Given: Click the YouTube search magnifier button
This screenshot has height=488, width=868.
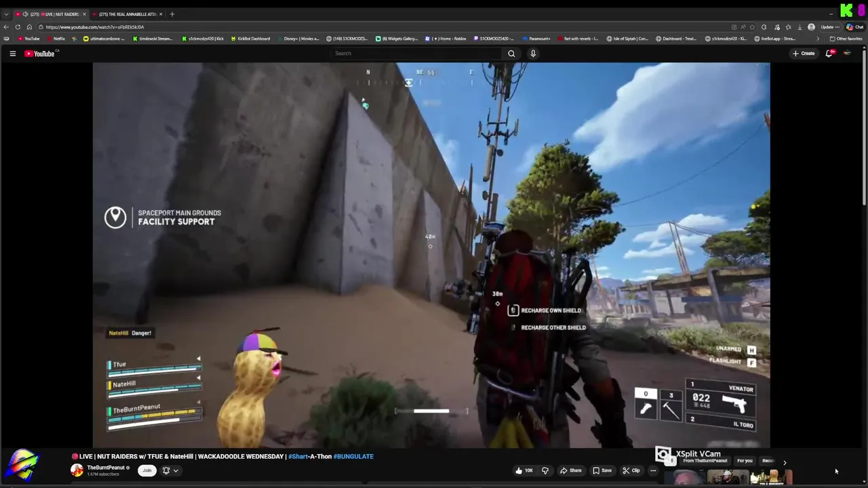Looking at the screenshot, I should coord(511,54).
